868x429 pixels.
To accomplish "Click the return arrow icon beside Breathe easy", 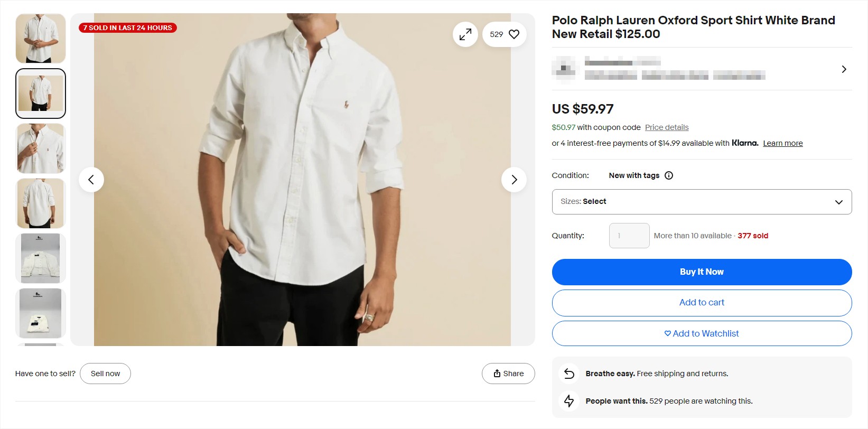I will [x=568, y=373].
